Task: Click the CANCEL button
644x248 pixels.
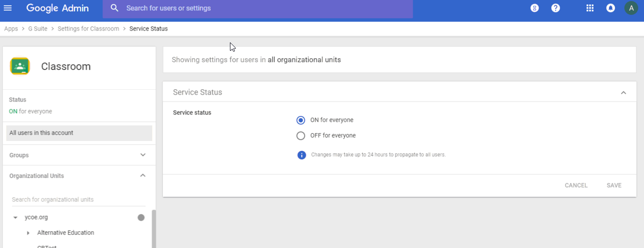Action: [x=576, y=185]
